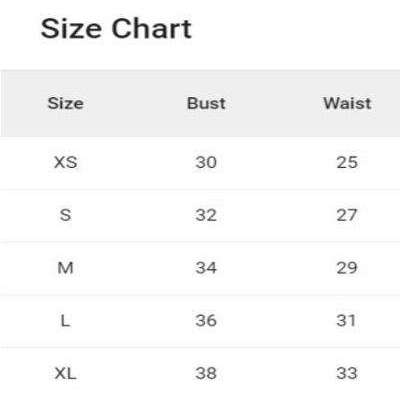Select waist value 29 for M
The width and height of the screenshot is (400, 400).
pos(347,268)
